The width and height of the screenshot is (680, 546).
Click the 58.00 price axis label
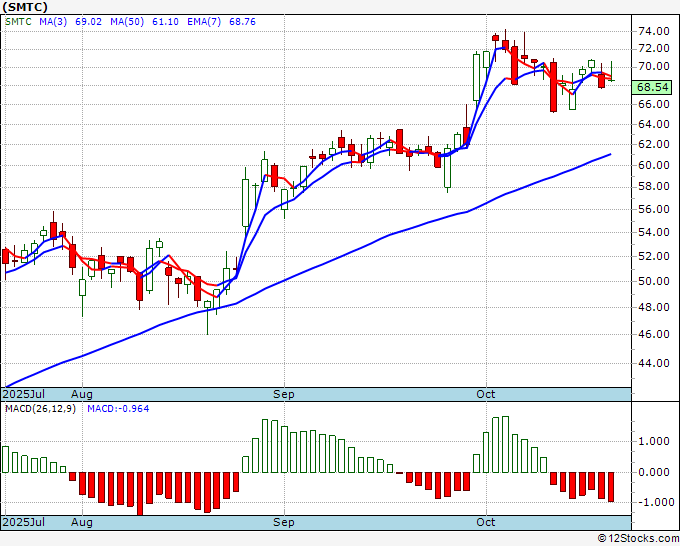point(654,186)
